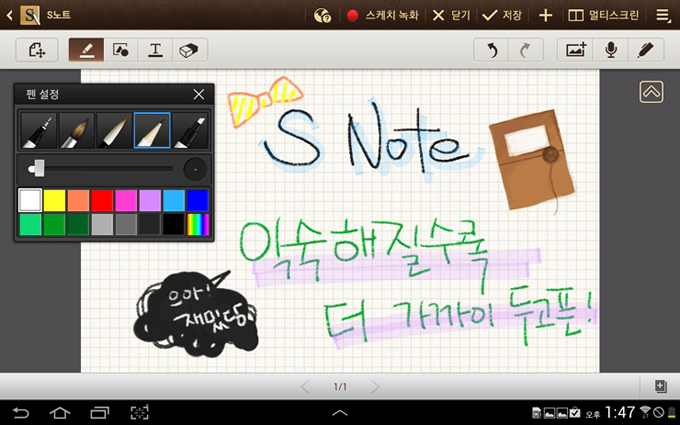Open the globe help icon
The image size is (680, 425).
click(x=322, y=16)
